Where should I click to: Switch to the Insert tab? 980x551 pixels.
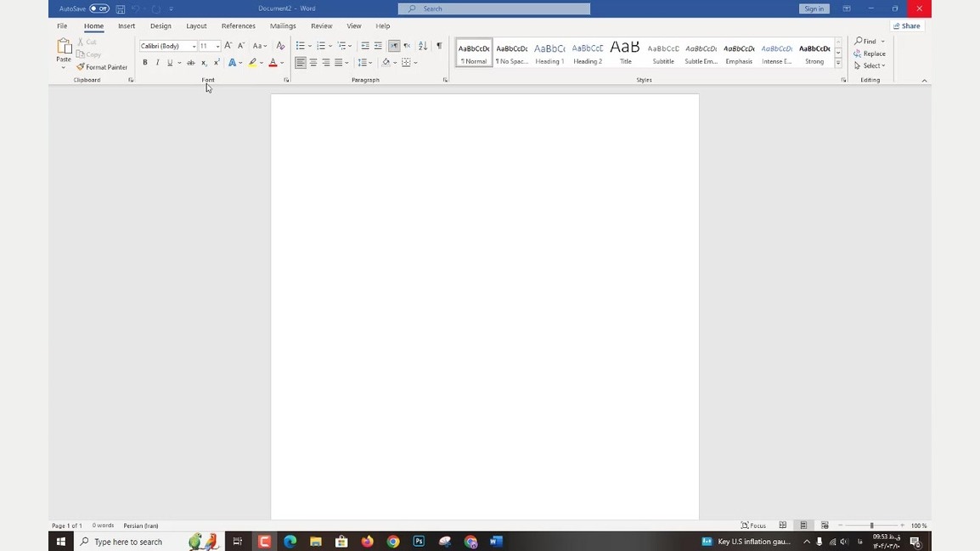point(127,26)
